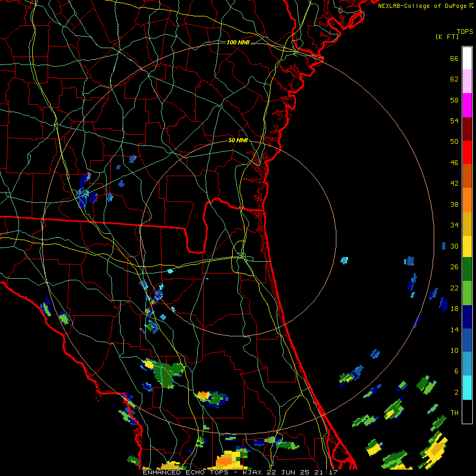Pick the light green legend swatch
This screenshot has height=476, width=476.
click(467, 293)
